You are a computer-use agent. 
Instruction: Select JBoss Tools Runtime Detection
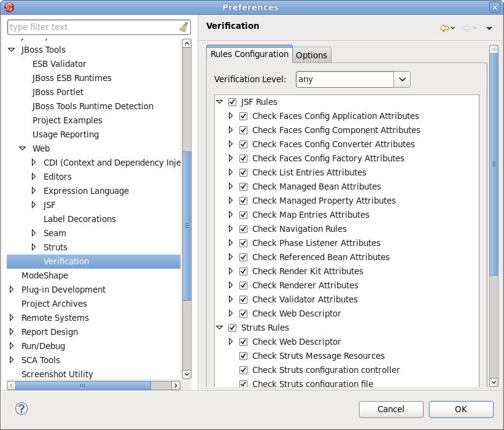(x=93, y=106)
